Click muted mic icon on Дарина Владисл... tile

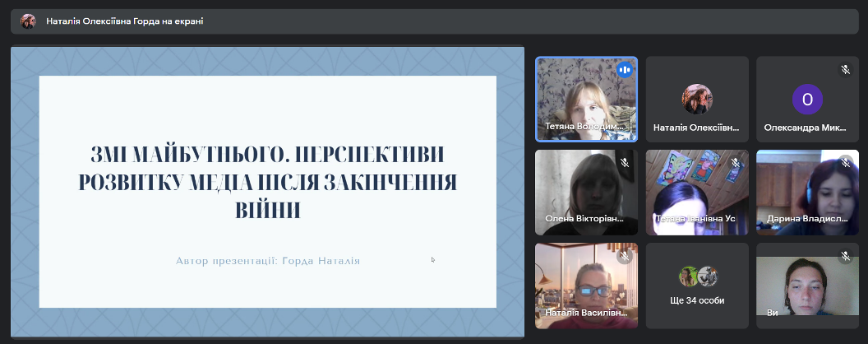click(x=845, y=163)
